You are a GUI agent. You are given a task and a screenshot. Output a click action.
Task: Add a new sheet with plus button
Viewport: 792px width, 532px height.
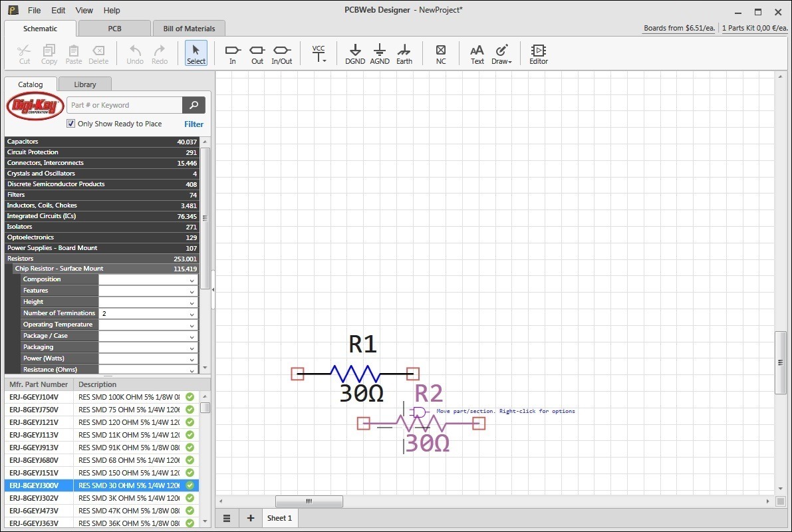pos(250,518)
